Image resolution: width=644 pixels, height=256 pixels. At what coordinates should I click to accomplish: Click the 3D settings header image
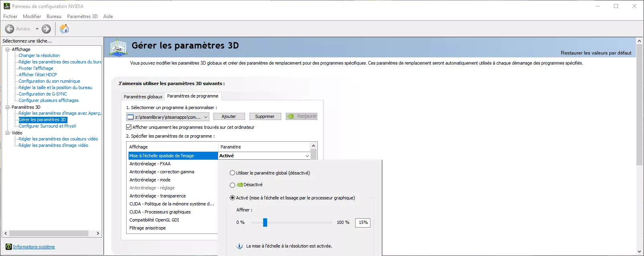(x=118, y=48)
